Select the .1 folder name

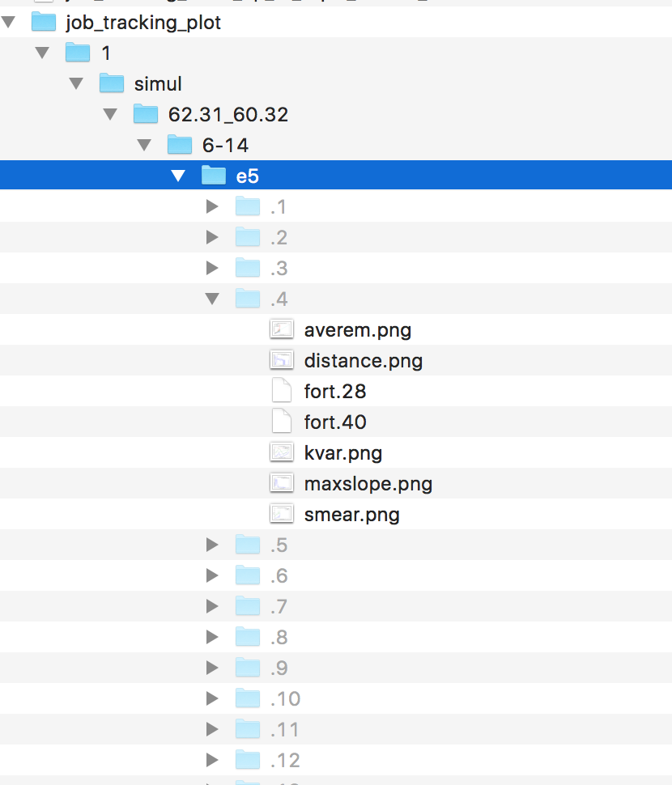point(278,207)
